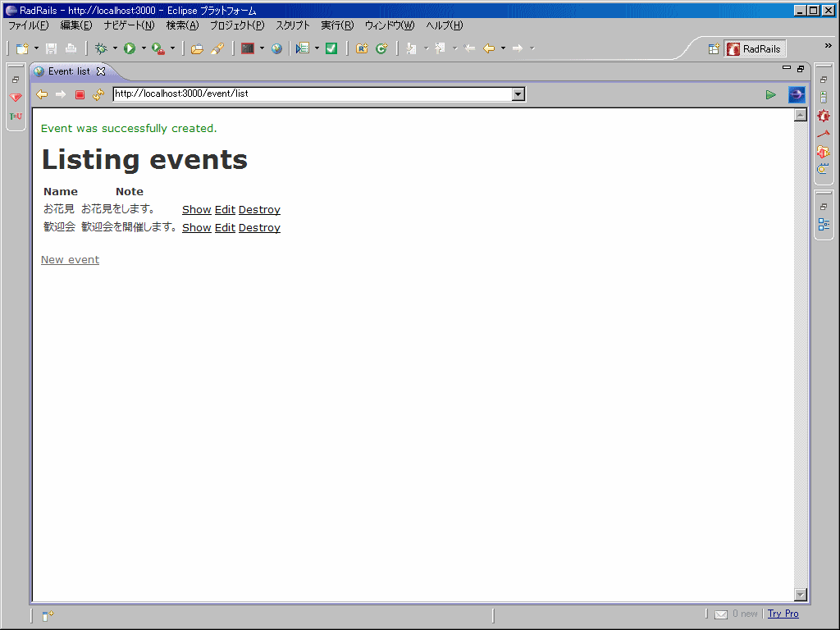The image size is (840, 630).
Task: Click the mail envelope status icon
Action: (721, 614)
